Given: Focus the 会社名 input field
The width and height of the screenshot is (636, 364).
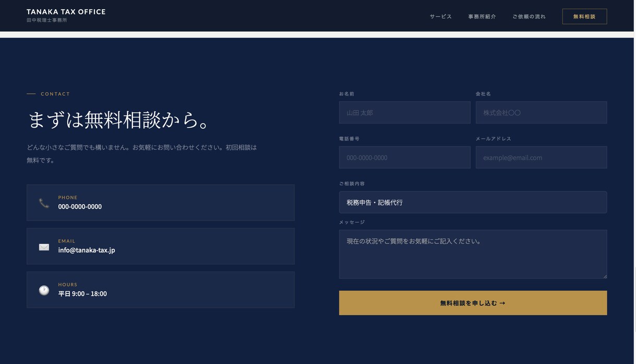Looking at the screenshot, I should click(541, 112).
